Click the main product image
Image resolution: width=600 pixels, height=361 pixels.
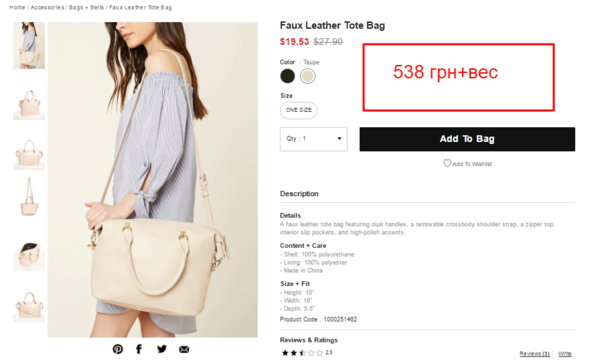pos(153,180)
